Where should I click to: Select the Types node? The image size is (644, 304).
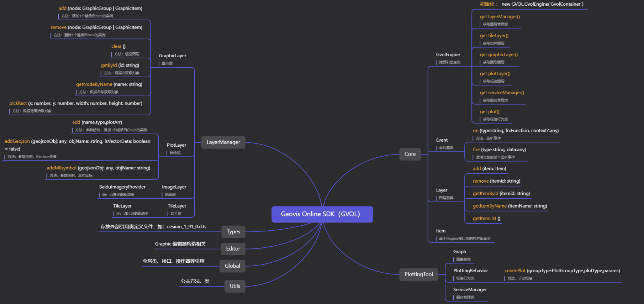tap(233, 231)
